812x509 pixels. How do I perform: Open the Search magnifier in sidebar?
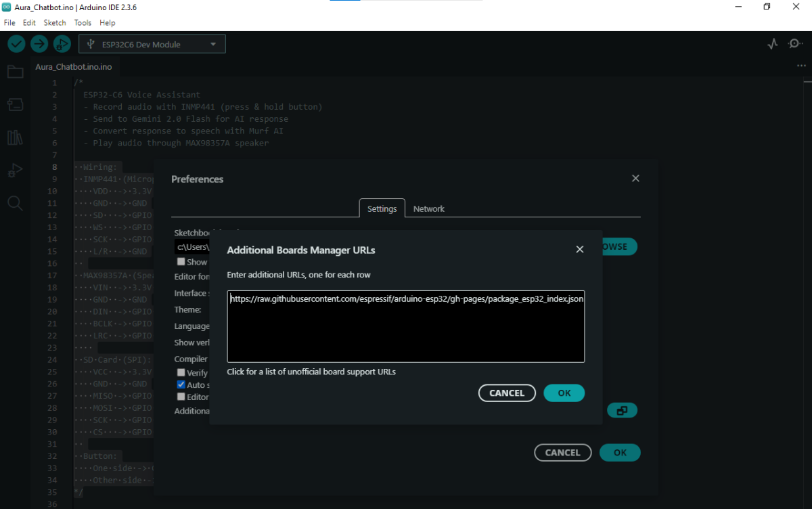coord(15,203)
